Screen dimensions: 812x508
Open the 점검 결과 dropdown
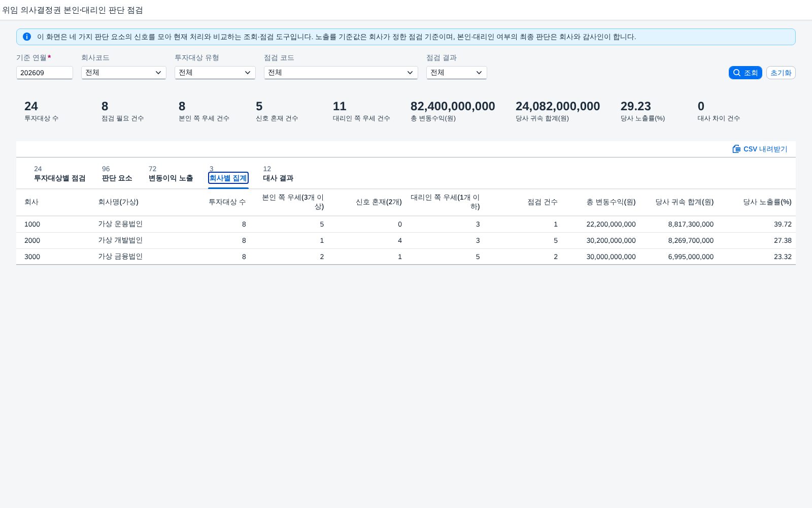click(457, 73)
